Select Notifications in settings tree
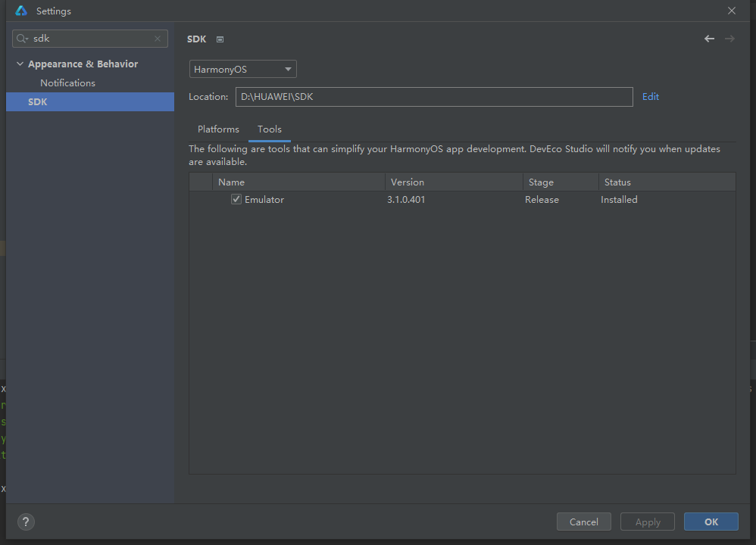 click(67, 83)
